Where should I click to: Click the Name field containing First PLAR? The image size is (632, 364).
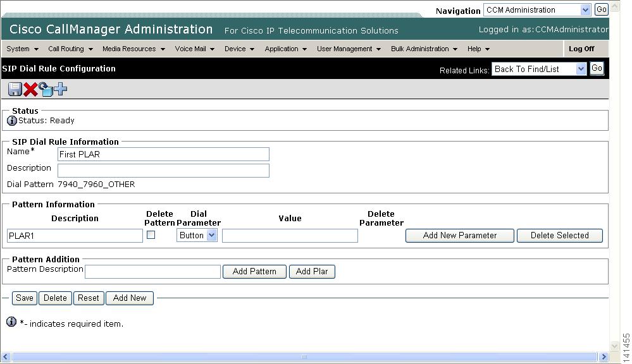[163, 154]
